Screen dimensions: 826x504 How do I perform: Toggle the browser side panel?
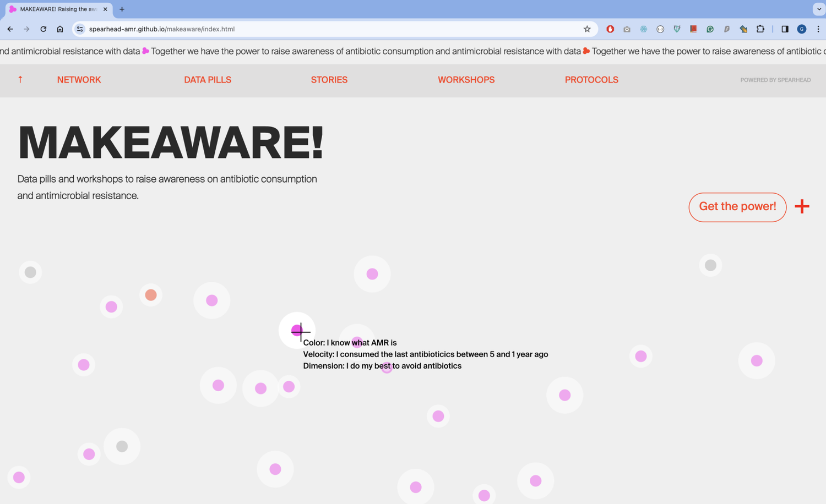click(785, 29)
